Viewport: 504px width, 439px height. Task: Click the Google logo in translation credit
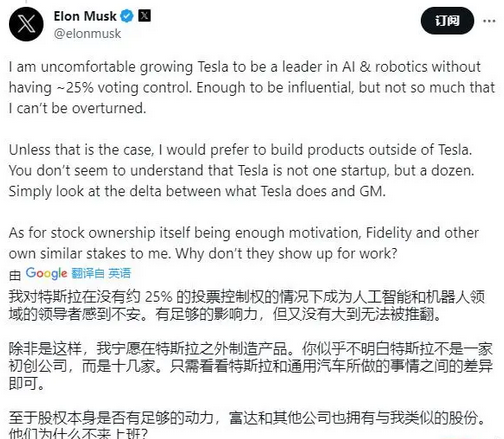pyautogui.click(x=47, y=273)
